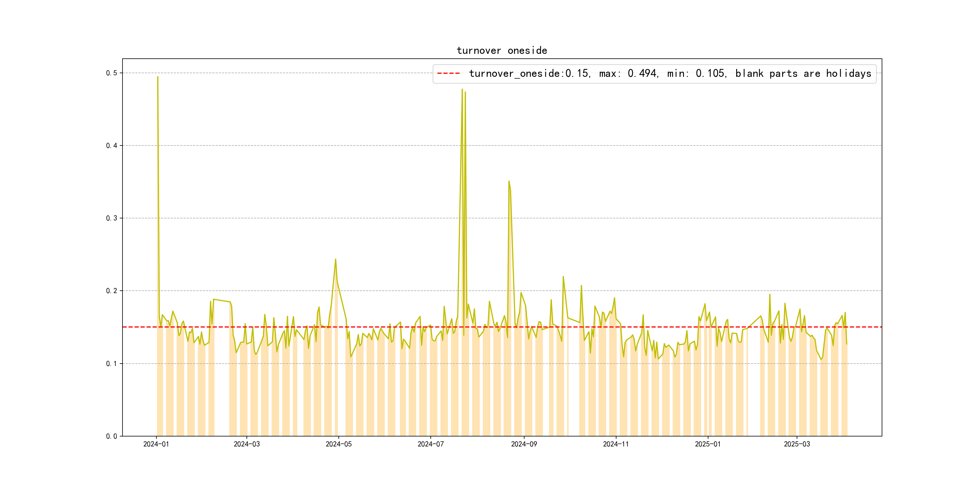Select the 2024-11 x-axis tick label

(616, 444)
